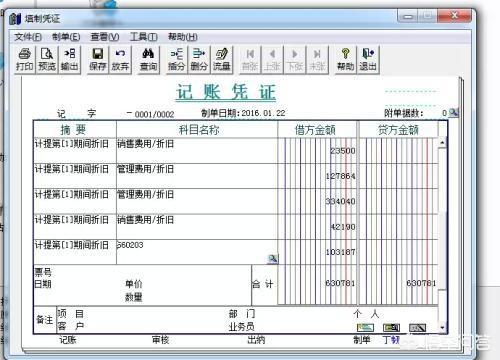
Task: Go to previous voucher 上张
Action: coord(272,60)
